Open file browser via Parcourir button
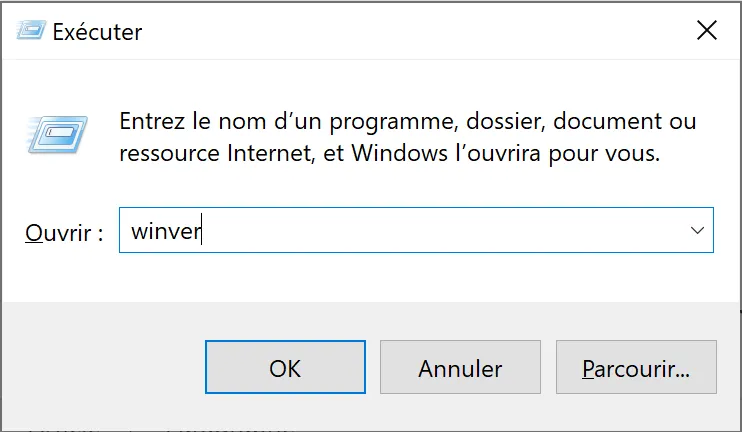Viewport: 742px width, 432px height. pyautogui.click(x=636, y=368)
